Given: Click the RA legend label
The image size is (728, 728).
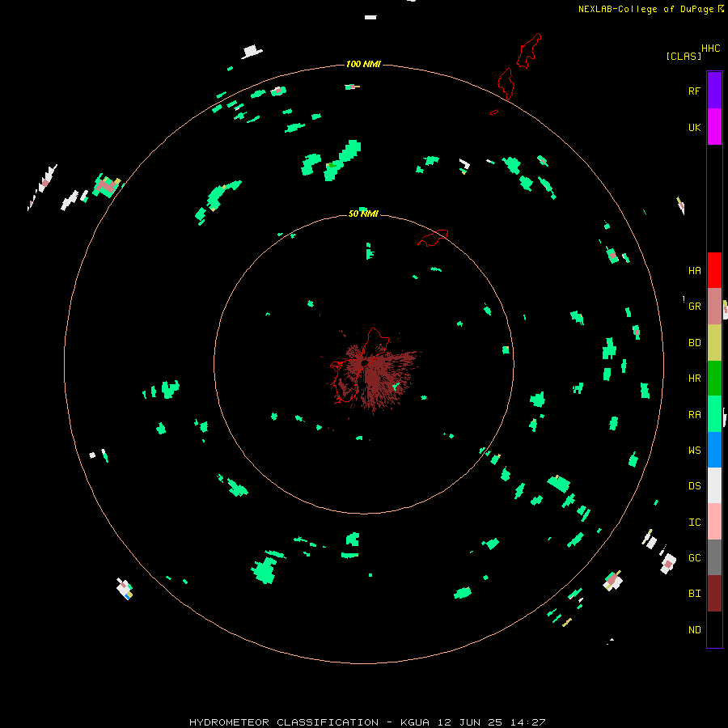Looking at the screenshot, I should click(694, 415).
